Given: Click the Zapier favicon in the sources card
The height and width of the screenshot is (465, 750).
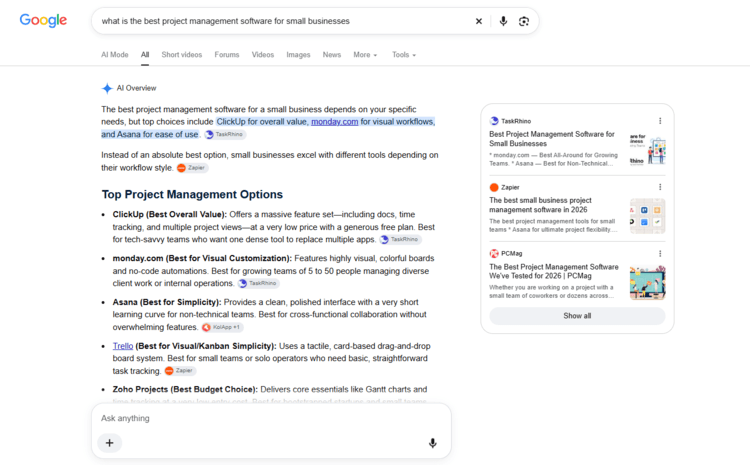Looking at the screenshot, I should [494, 187].
